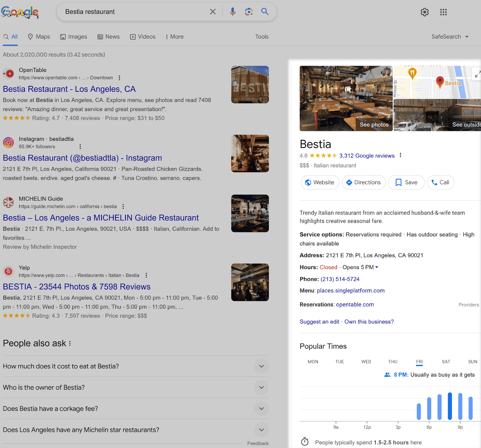Clear the search query with the X icon
This screenshot has width=481, height=448.
pyautogui.click(x=213, y=11)
